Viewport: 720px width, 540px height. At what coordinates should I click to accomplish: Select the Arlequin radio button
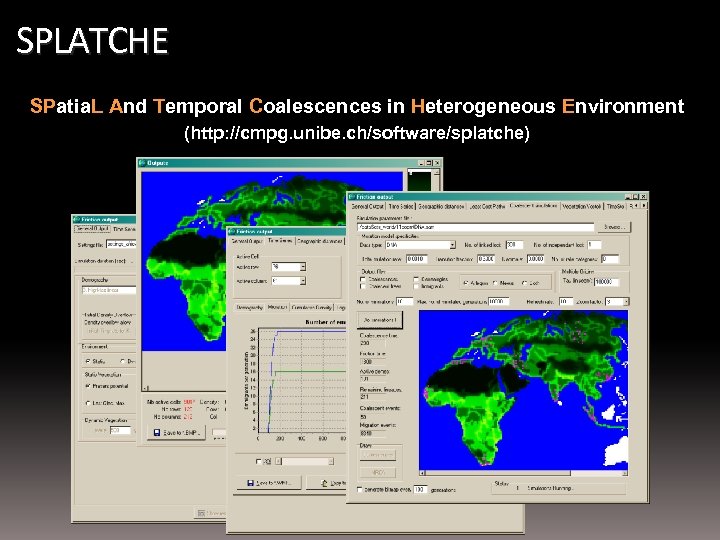coord(466,283)
